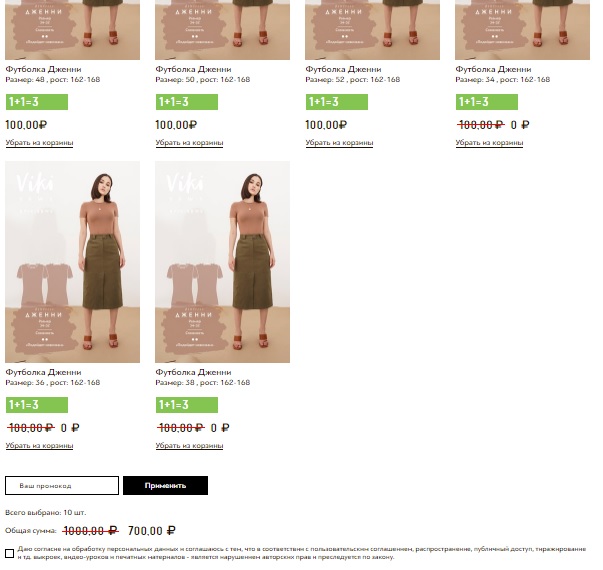Check the personal data consent checkbox

coord(10,553)
